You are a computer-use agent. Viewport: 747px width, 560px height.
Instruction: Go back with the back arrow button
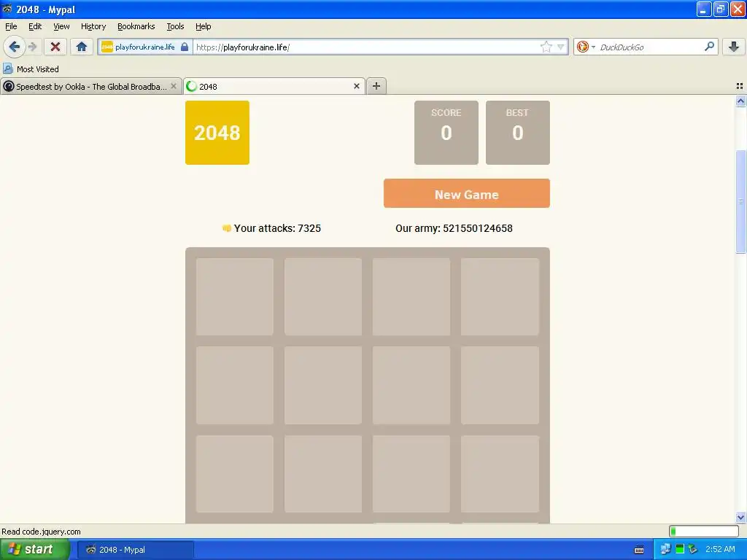[15, 47]
